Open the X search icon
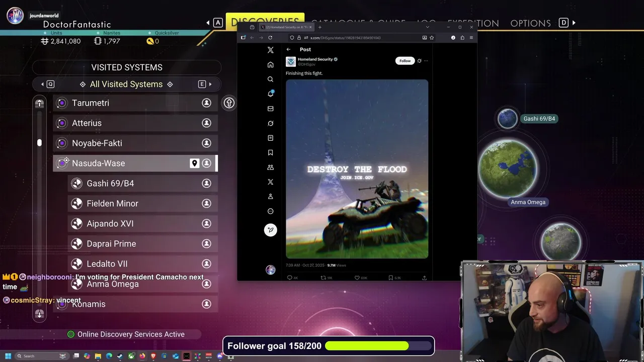This screenshot has height=362, width=644. pyautogui.click(x=270, y=79)
